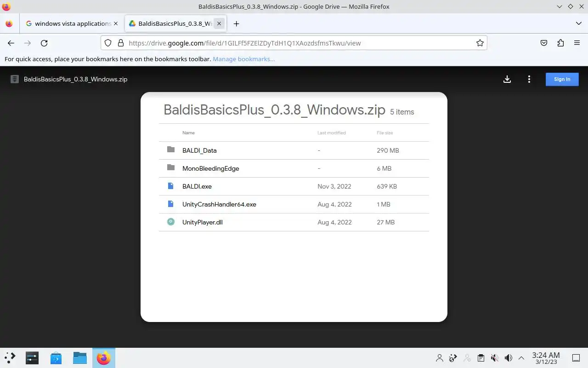Click the tracking protection shield icon
Image resolution: width=588 pixels, height=368 pixels.
[x=108, y=43]
